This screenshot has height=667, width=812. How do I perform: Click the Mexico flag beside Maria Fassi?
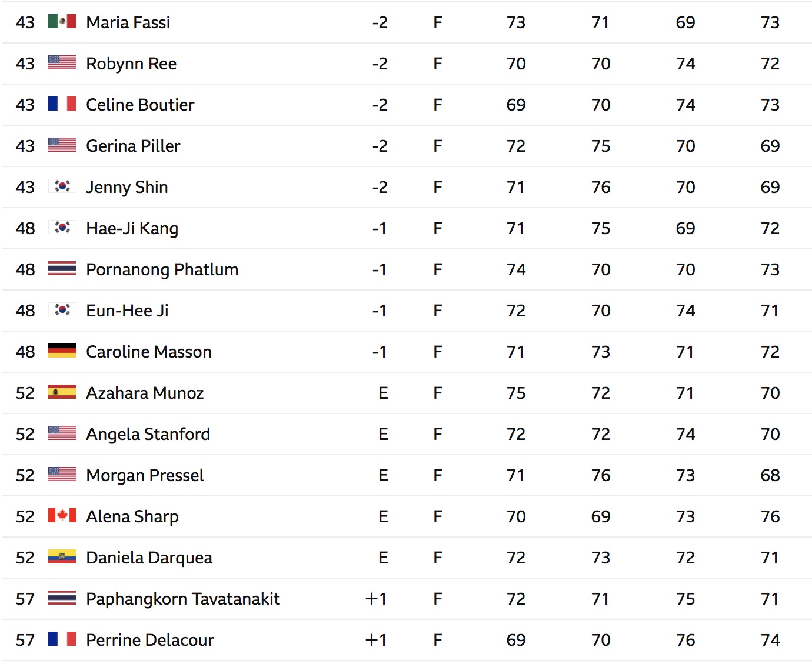click(x=62, y=22)
